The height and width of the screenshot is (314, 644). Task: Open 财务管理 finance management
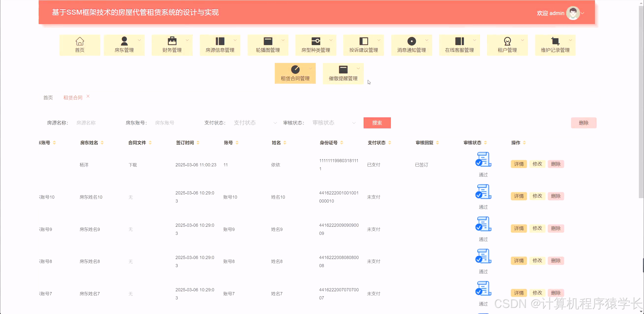pyautogui.click(x=172, y=45)
